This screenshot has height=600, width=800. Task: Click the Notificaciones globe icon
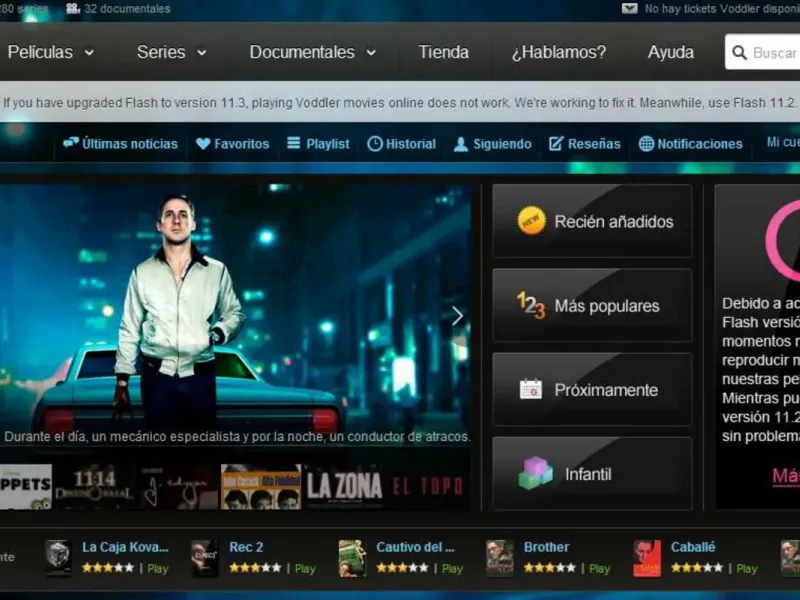click(x=646, y=144)
